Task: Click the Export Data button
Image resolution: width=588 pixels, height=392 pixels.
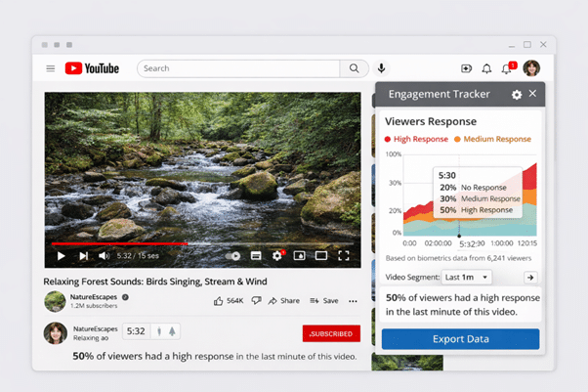Action: [x=460, y=339]
